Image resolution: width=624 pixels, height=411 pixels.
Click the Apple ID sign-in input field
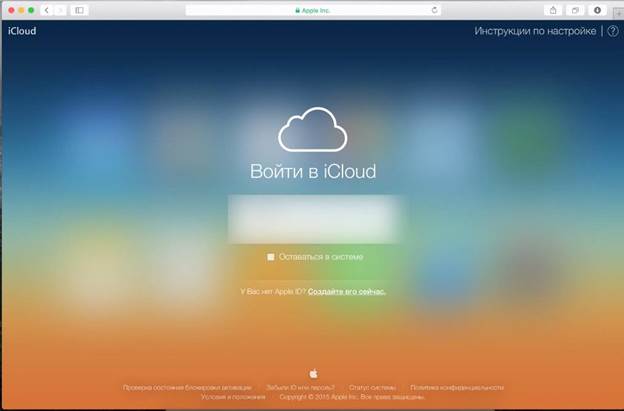coord(313,219)
